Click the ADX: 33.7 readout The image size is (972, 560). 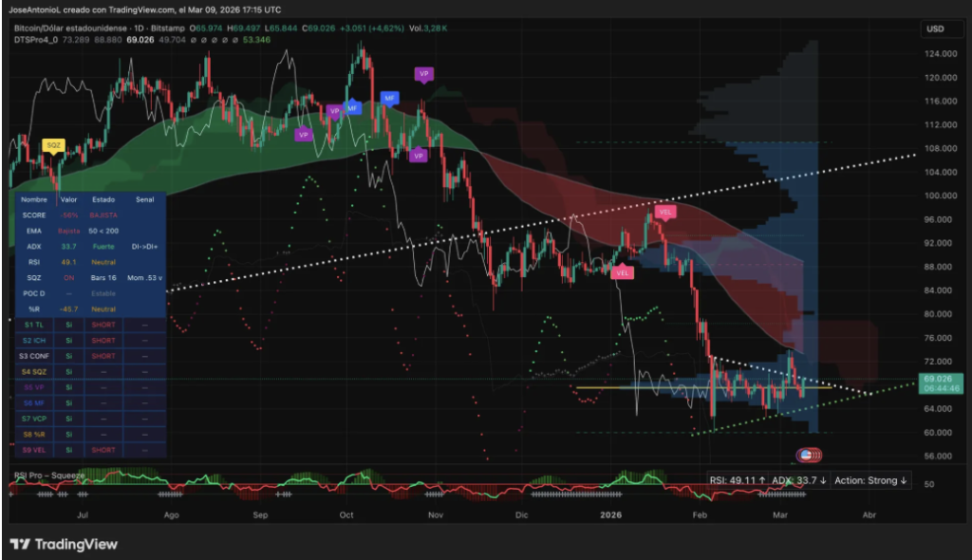(x=797, y=480)
